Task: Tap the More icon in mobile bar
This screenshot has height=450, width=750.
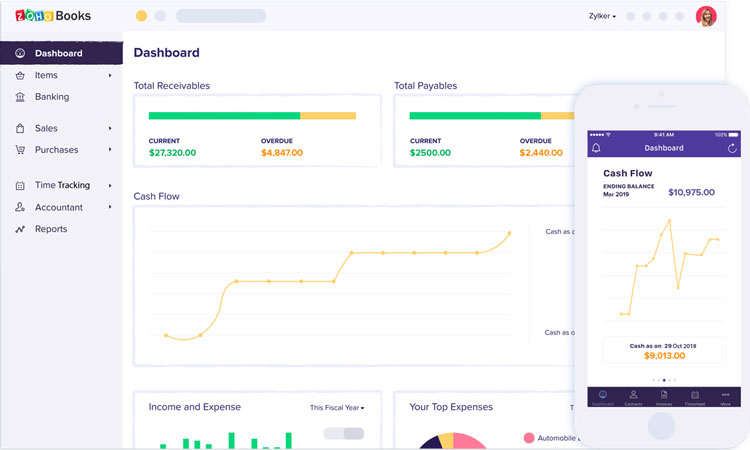Action: pyautogui.click(x=725, y=397)
